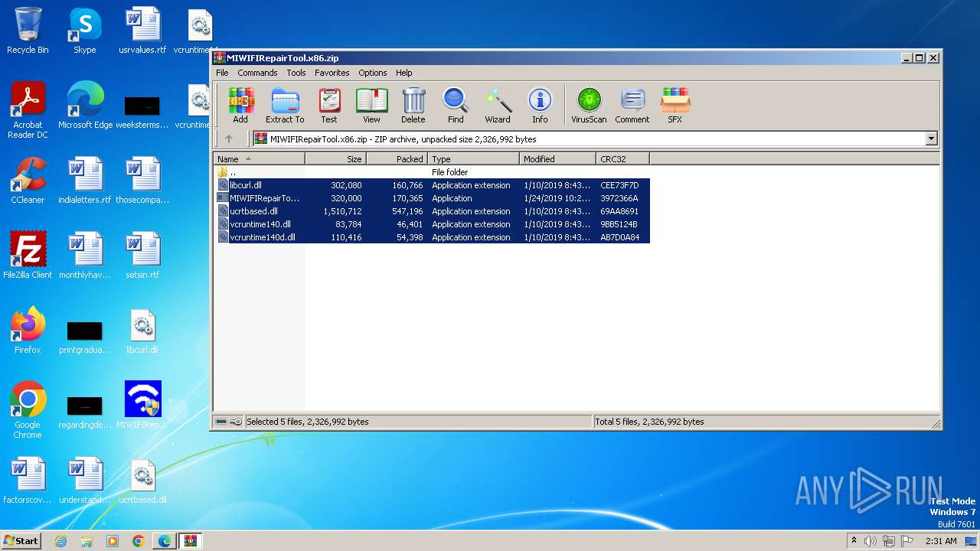Run Test on the archive

point(329,106)
